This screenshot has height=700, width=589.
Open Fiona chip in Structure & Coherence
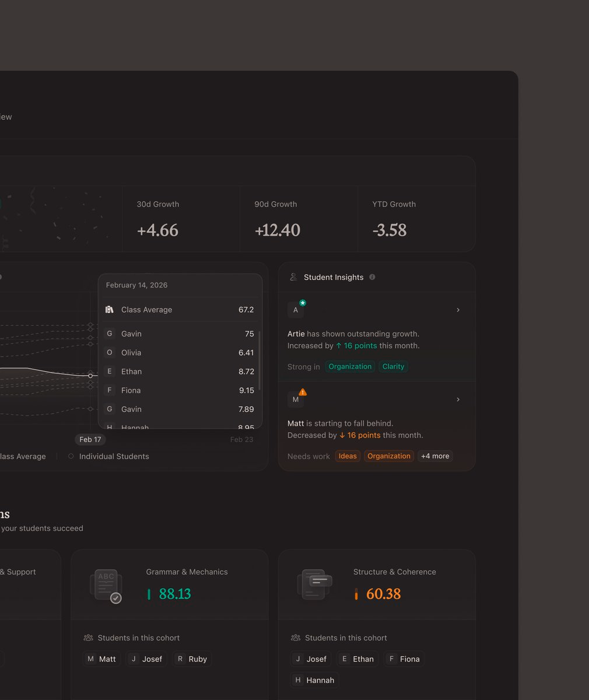tap(404, 659)
